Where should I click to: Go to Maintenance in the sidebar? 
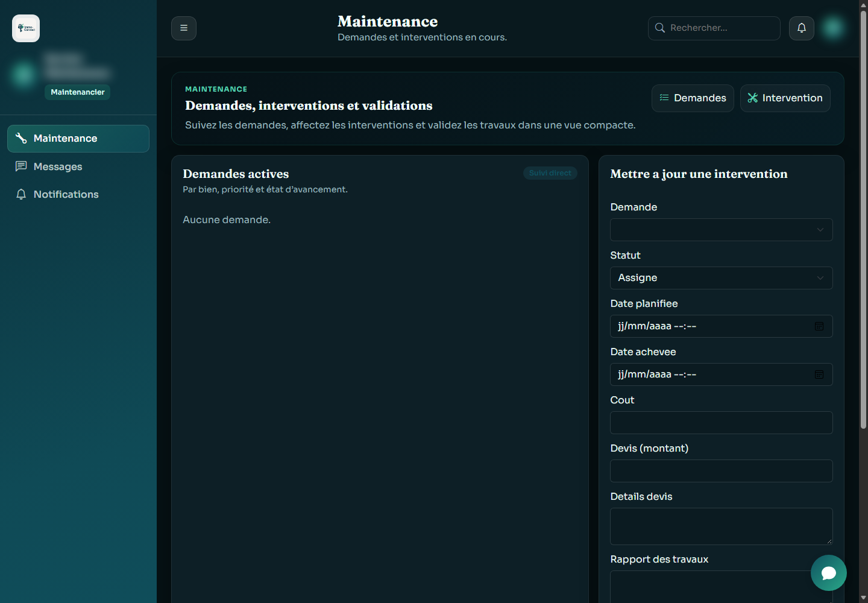[x=78, y=139]
